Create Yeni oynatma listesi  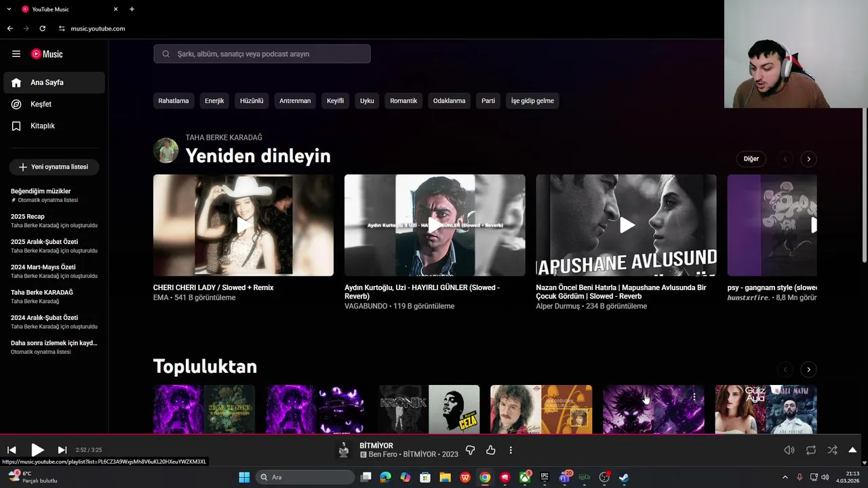[x=54, y=167]
